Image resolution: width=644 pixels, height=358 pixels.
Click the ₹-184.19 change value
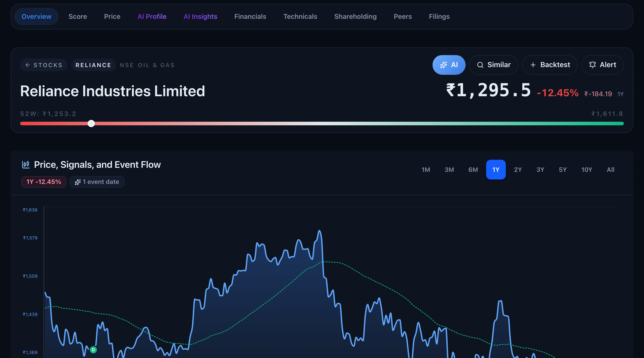click(598, 94)
